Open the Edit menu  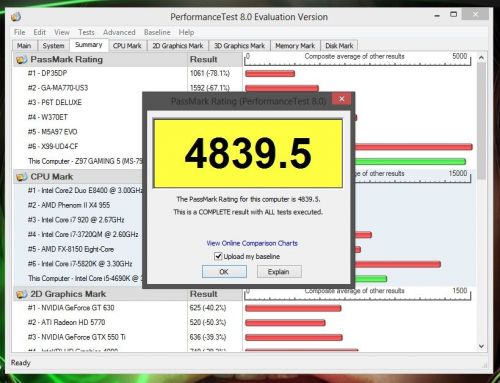pyautogui.click(x=40, y=32)
